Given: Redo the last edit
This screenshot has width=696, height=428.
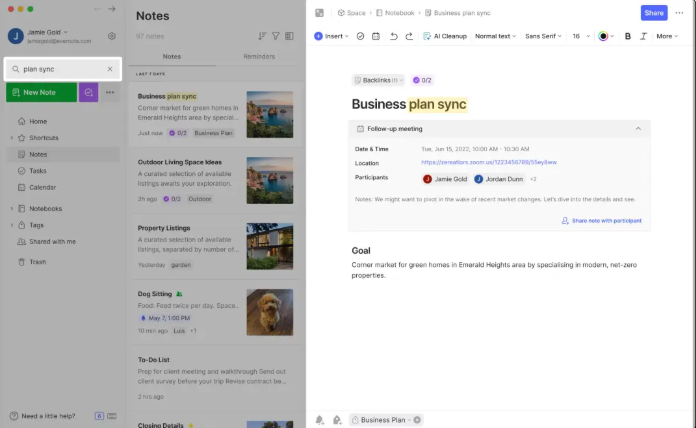Looking at the screenshot, I should [x=409, y=36].
